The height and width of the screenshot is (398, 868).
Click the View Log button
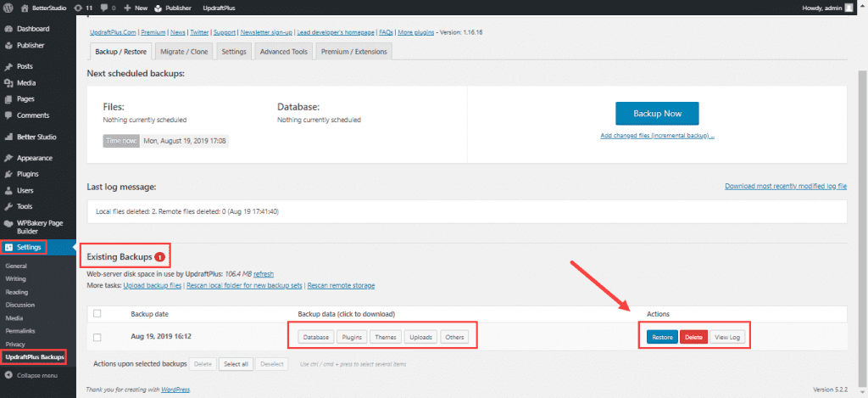[727, 337]
